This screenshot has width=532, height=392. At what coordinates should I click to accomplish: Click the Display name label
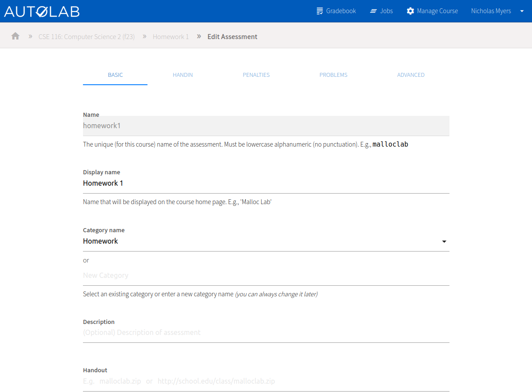(x=101, y=172)
